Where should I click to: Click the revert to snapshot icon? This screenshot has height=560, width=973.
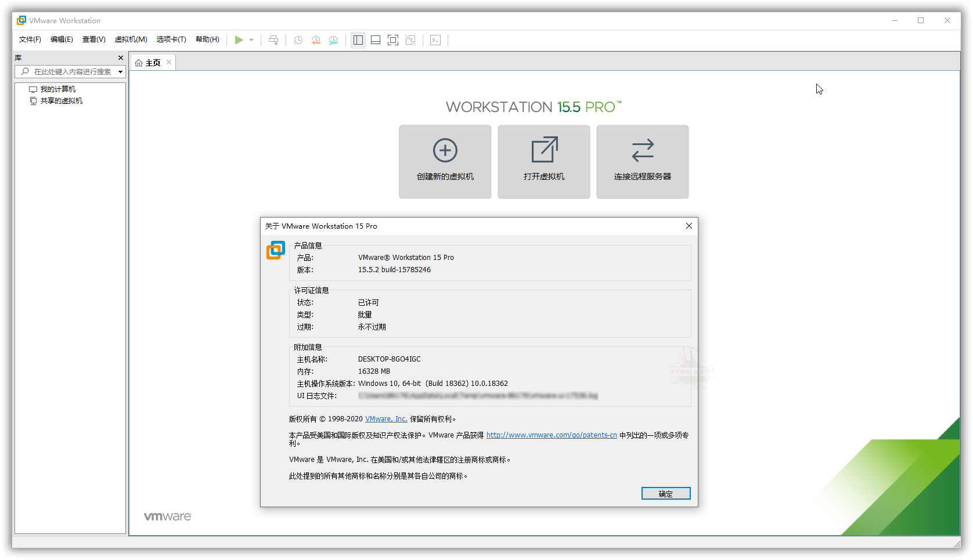[x=316, y=40]
